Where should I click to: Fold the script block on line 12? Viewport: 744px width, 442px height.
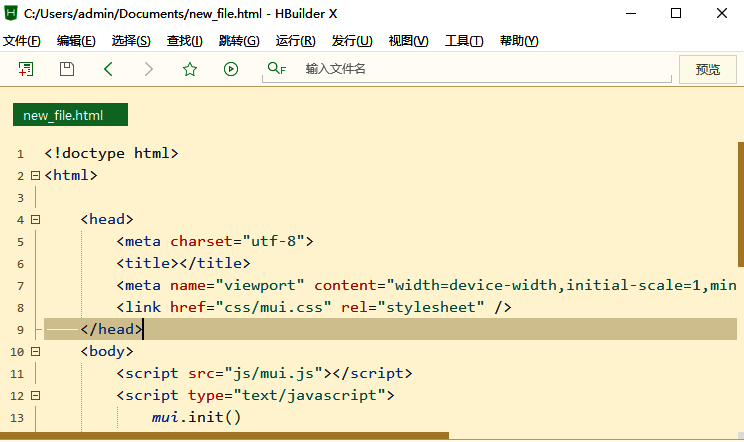point(35,395)
